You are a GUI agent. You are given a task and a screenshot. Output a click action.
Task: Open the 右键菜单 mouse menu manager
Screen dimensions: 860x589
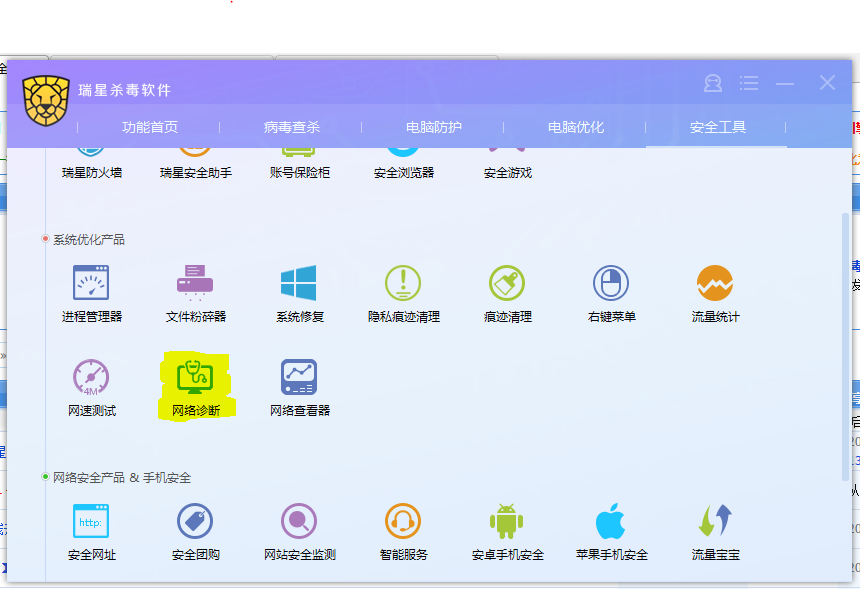point(611,293)
